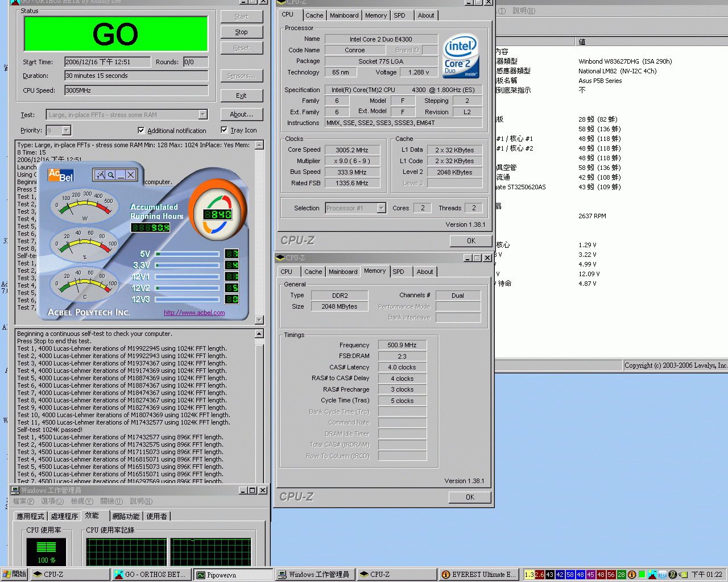This screenshot has width=728, height=582.
Task: Toggle the Tray Icon checkbox
Action: pyautogui.click(x=224, y=130)
